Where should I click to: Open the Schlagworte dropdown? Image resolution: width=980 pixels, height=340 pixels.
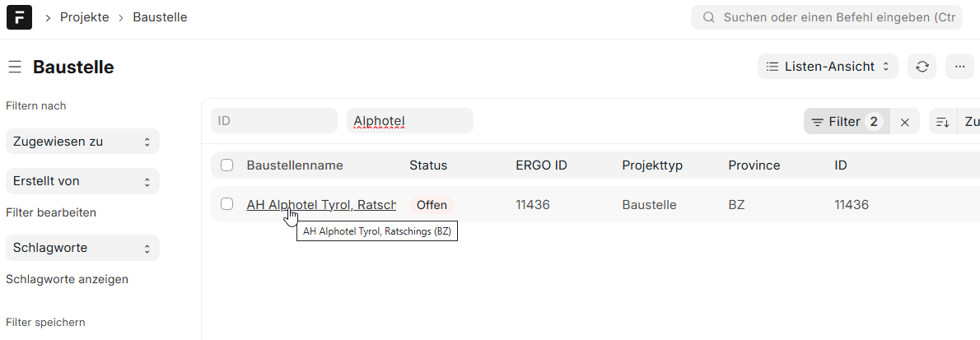82,248
